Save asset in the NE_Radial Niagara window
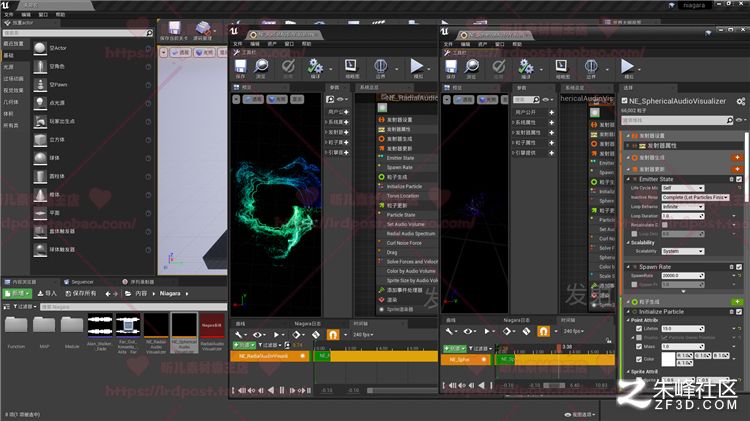 coord(240,68)
